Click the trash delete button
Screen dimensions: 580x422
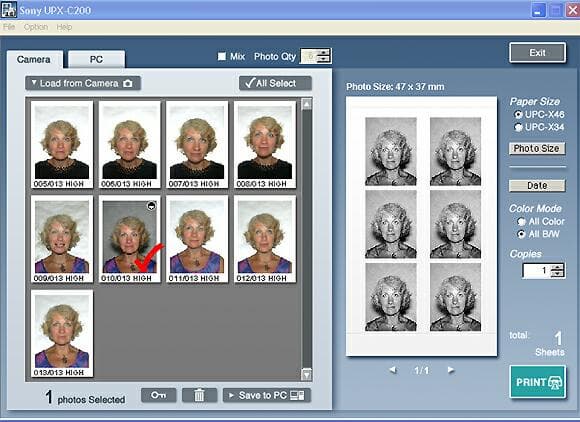pyautogui.click(x=199, y=395)
